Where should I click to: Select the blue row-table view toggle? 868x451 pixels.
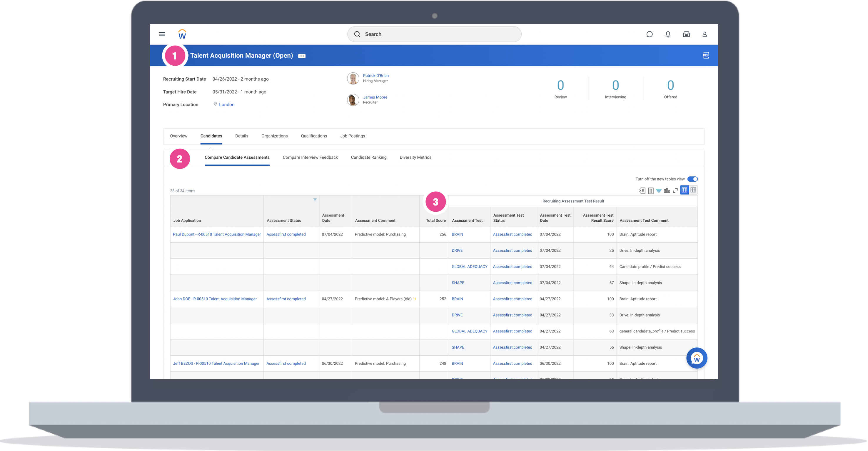tap(684, 190)
